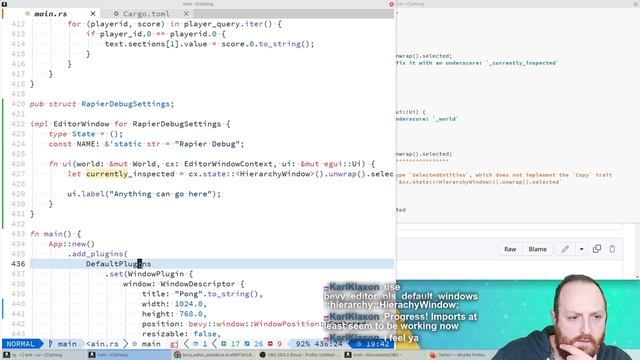Close the main.rs editor tab
This screenshot has height=360, width=640.
coord(93,14)
